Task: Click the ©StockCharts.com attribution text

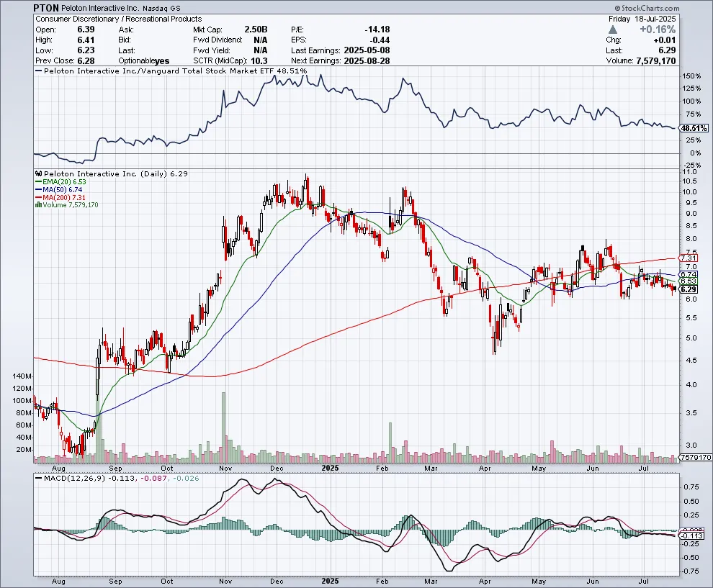Action: click(x=647, y=8)
